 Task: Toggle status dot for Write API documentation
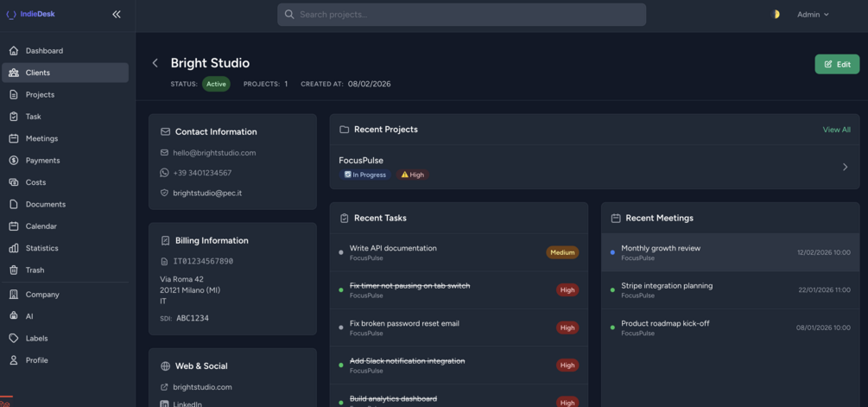(341, 252)
